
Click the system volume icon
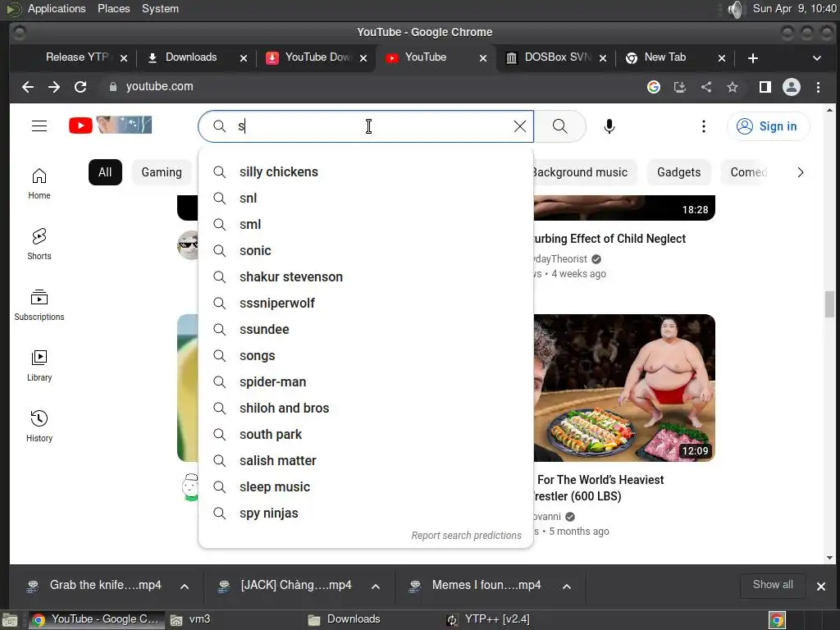737,9
